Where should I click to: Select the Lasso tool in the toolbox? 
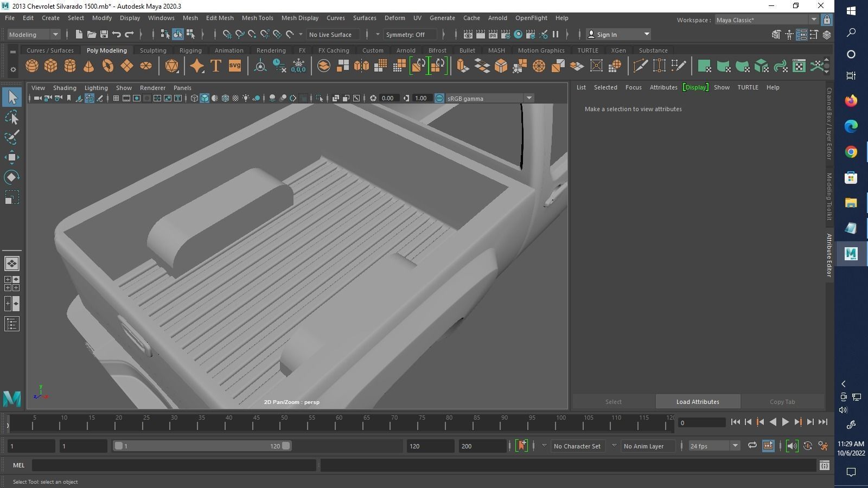[11, 118]
